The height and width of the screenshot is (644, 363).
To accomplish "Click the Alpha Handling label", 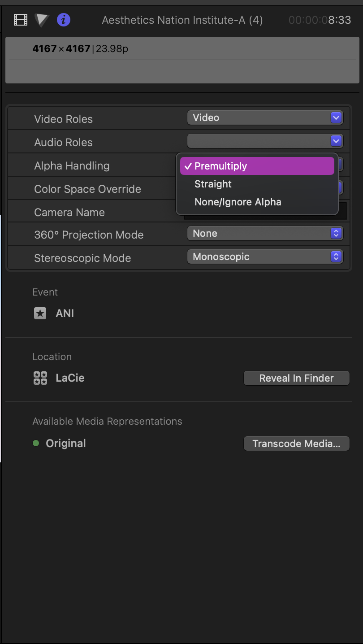I will coord(72,166).
